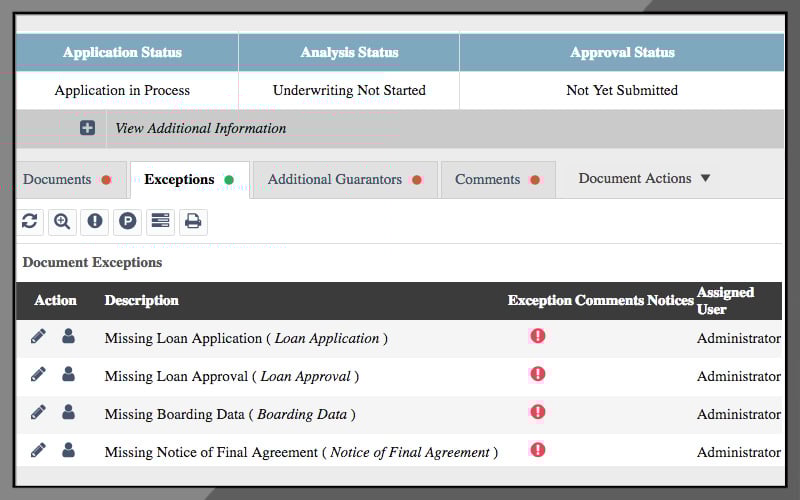The image size is (800, 500).
Task: Assign user for Missing Loan Approval
Action: [68, 375]
